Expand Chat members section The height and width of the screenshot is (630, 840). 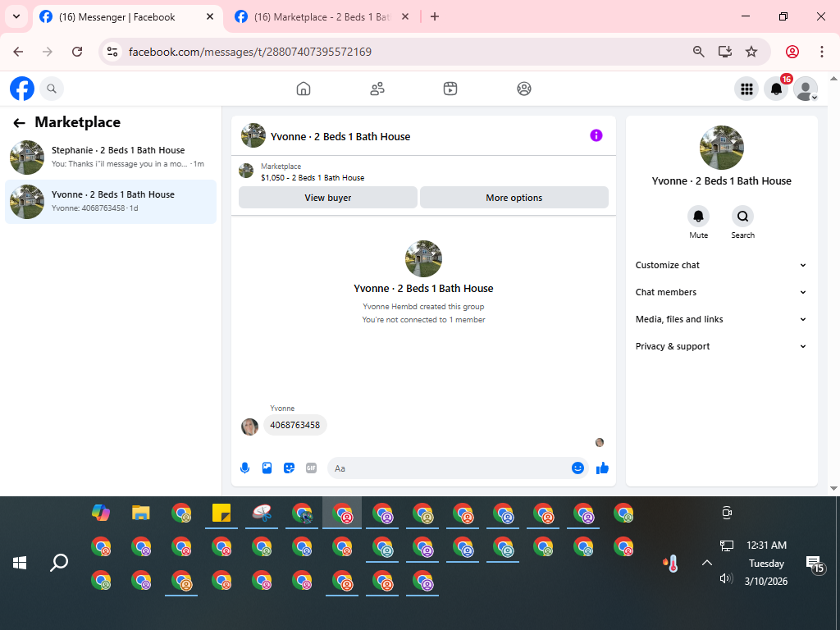pos(721,292)
